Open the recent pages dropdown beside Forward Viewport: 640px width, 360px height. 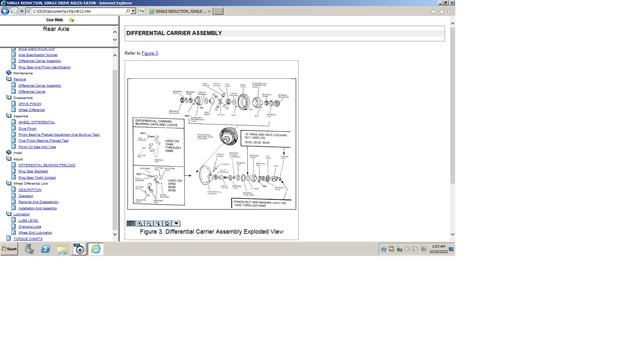pos(22,11)
